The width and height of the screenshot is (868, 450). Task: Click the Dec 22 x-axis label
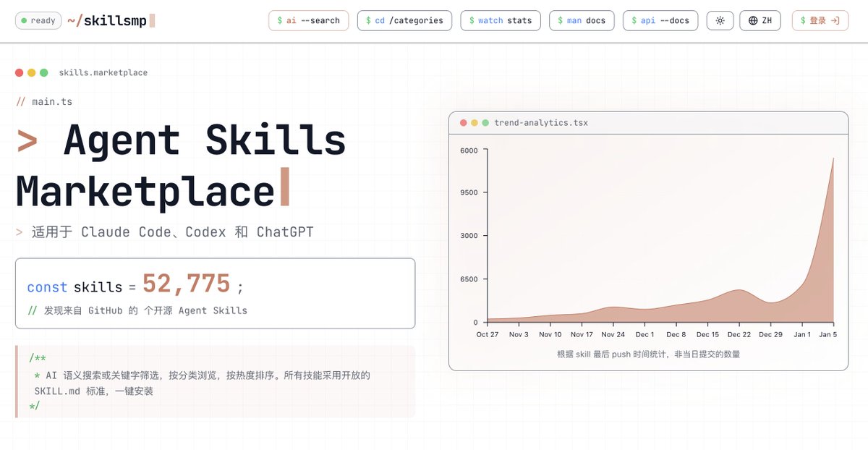click(739, 334)
